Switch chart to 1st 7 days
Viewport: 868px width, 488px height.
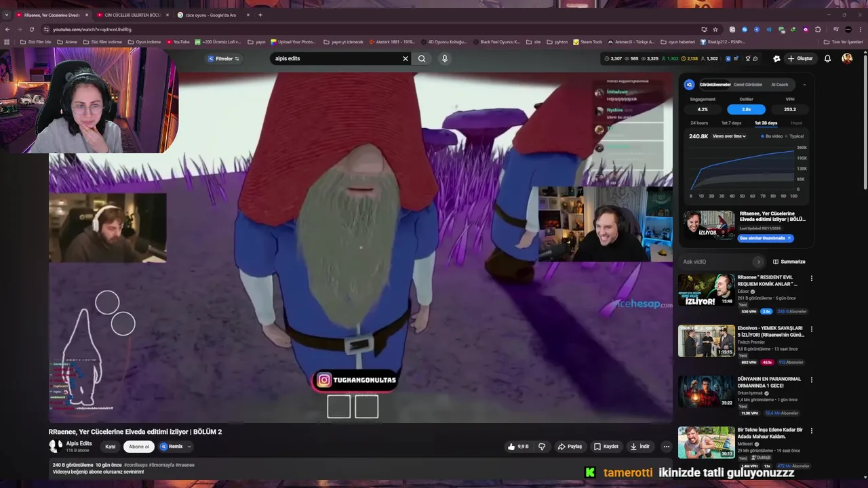tap(731, 123)
